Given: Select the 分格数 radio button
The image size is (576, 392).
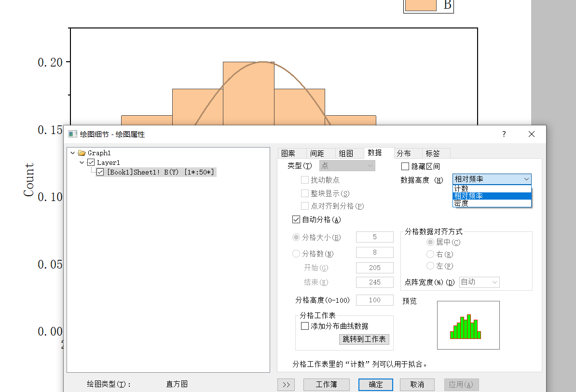Looking at the screenshot, I should pos(296,254).
